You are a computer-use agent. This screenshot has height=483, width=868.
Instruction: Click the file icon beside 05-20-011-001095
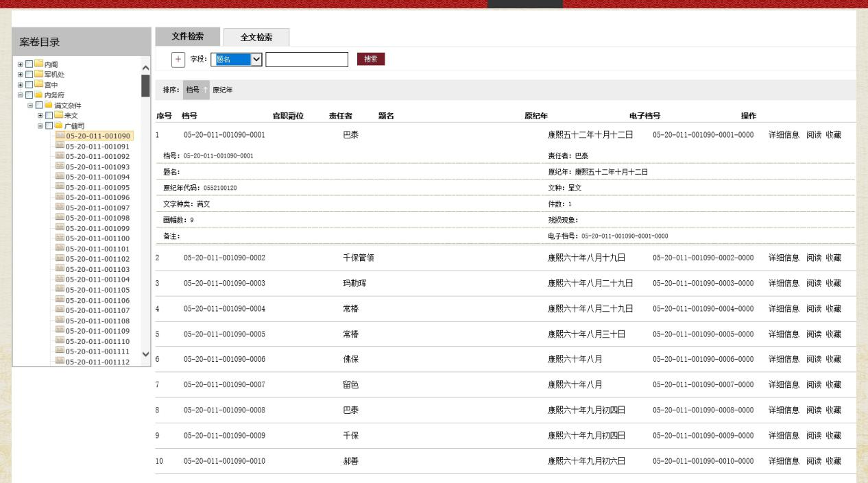click(60, 187)
